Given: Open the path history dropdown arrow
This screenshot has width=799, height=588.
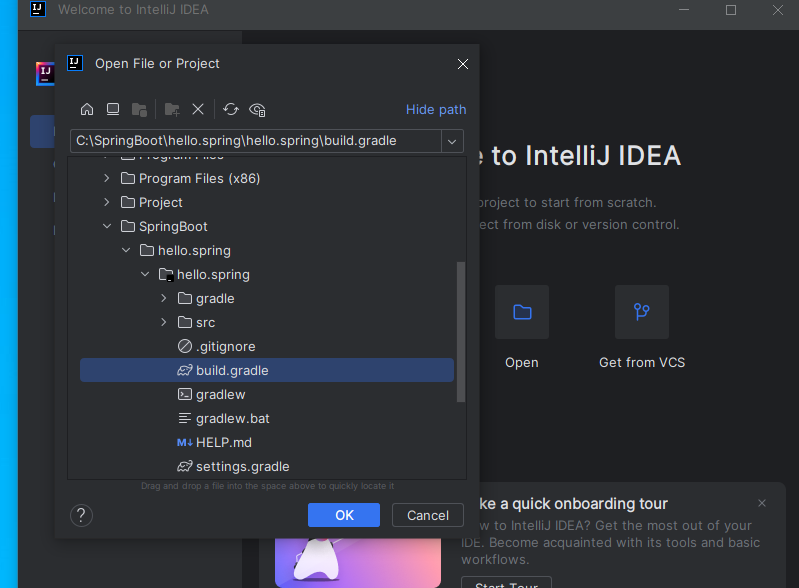Looking at the screenshot, I should tap(452, 141).
